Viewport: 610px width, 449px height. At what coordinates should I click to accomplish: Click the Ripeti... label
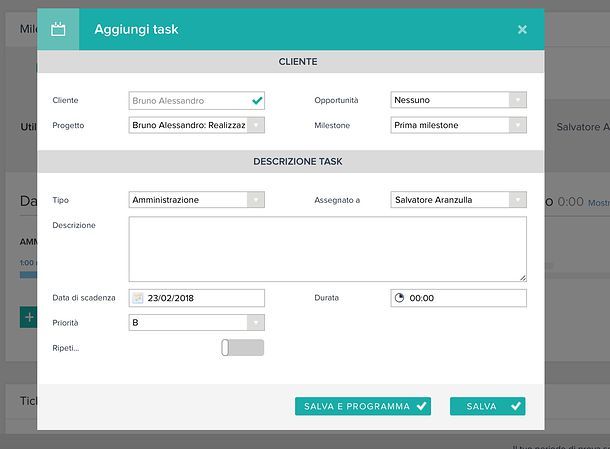click(66, 348)
